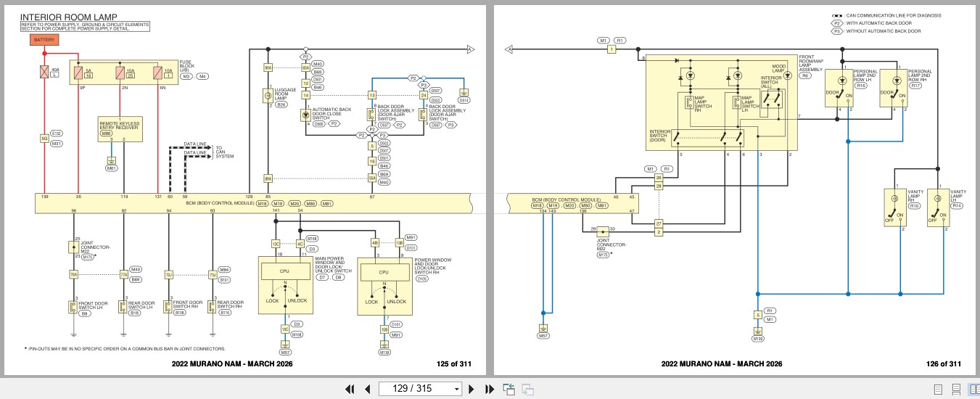Viewport: 980px width, 399px height.
Task: Click the INTERIOR SWITCH (ALL) label
Action: 770,81
